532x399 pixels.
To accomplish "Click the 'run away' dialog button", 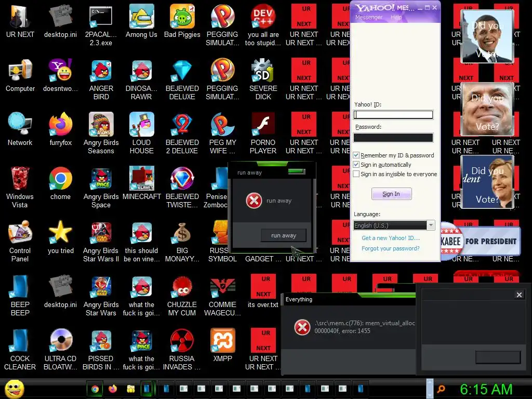I will pos(283,235).
